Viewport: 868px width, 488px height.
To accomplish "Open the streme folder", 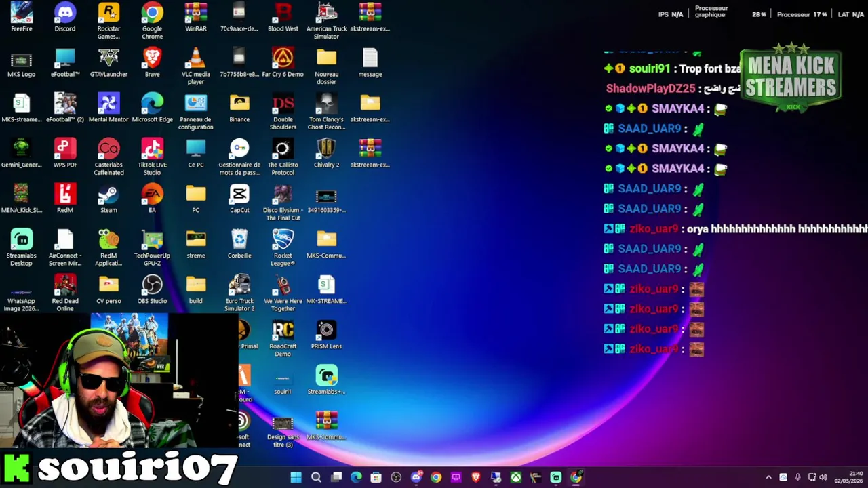I will click(196, 244).
